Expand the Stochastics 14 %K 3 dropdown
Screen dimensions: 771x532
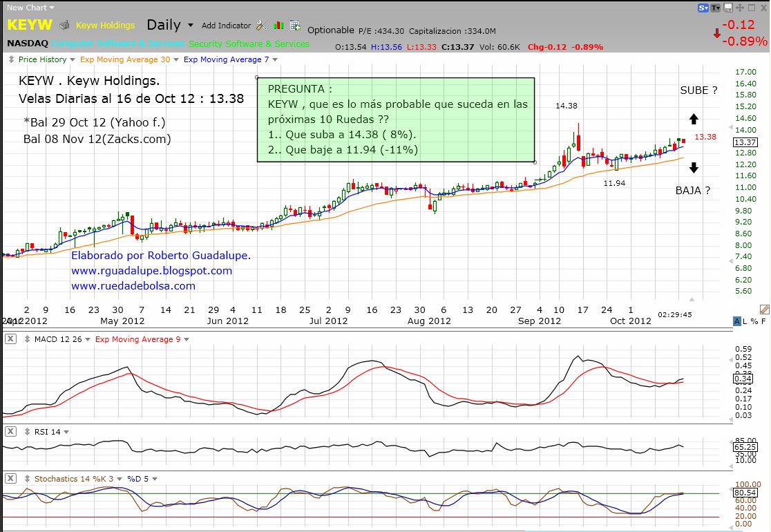click(x=120, y=479)
